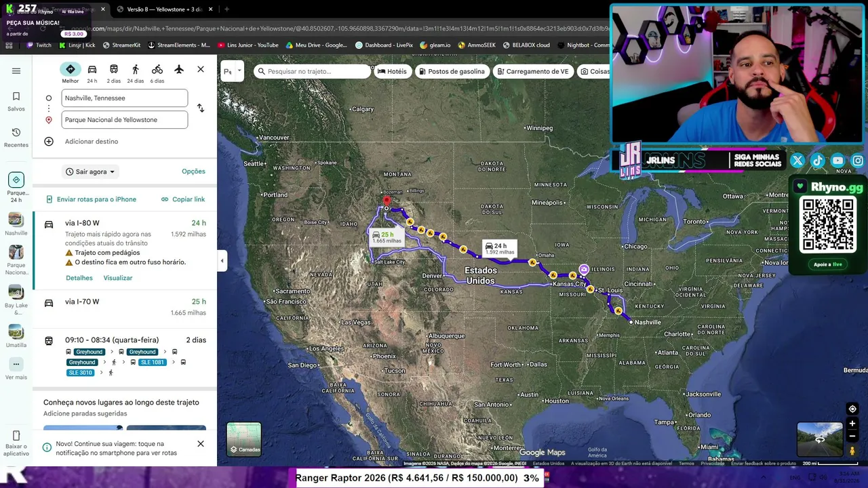Close the Versão B — Yellowstone tab
The image size is (868, 488).
pos(211,9)
